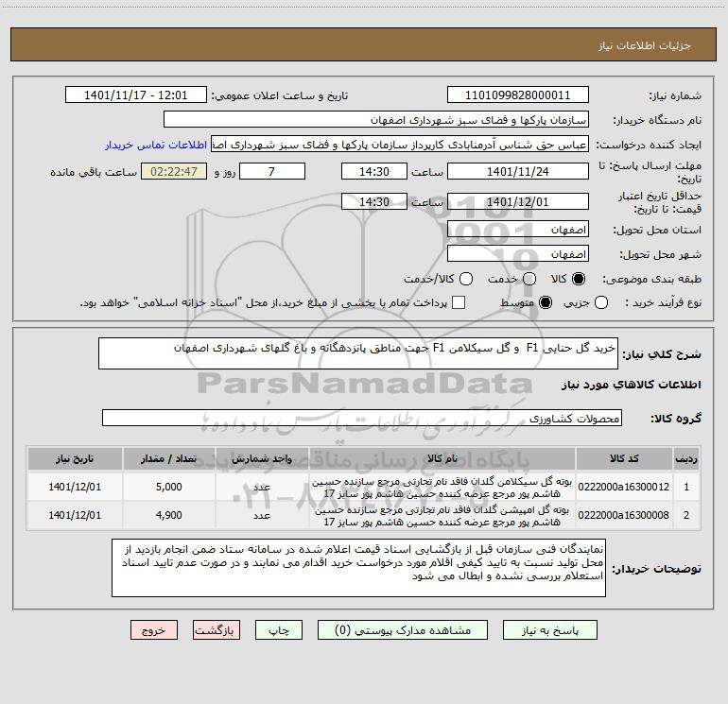Click the price validity time 14:30 field
This screenshot has height=704, width=728.
[374, 201]
